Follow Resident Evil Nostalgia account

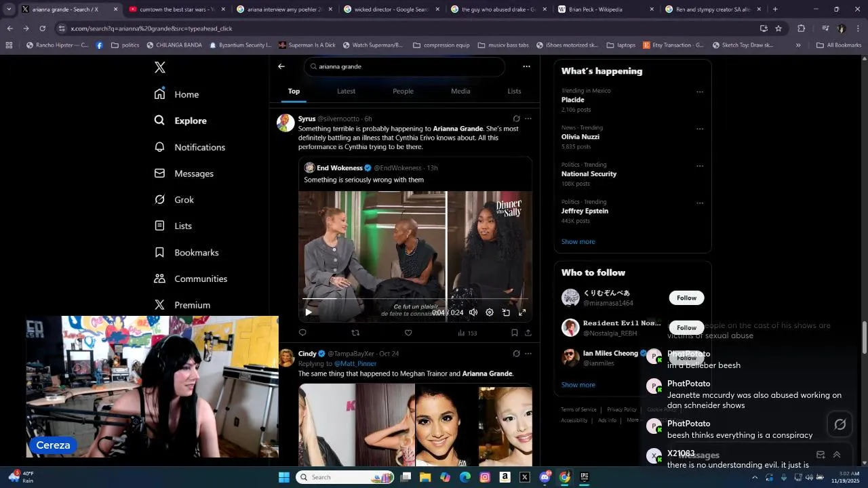point(686,328)
